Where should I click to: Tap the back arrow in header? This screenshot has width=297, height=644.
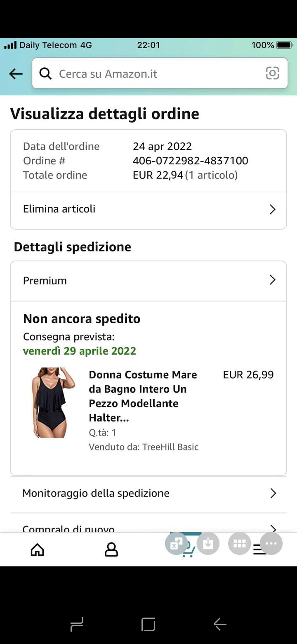(x=16, y=74)
